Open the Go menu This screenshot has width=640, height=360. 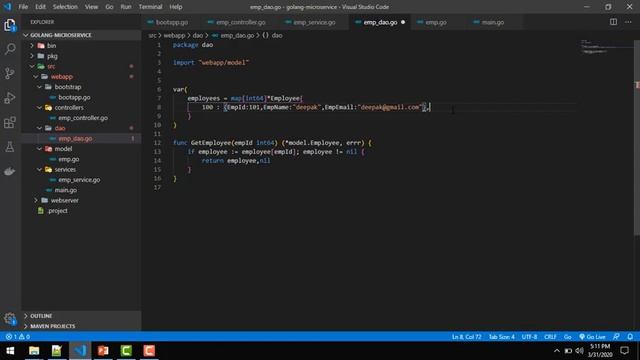click(109, 7)
